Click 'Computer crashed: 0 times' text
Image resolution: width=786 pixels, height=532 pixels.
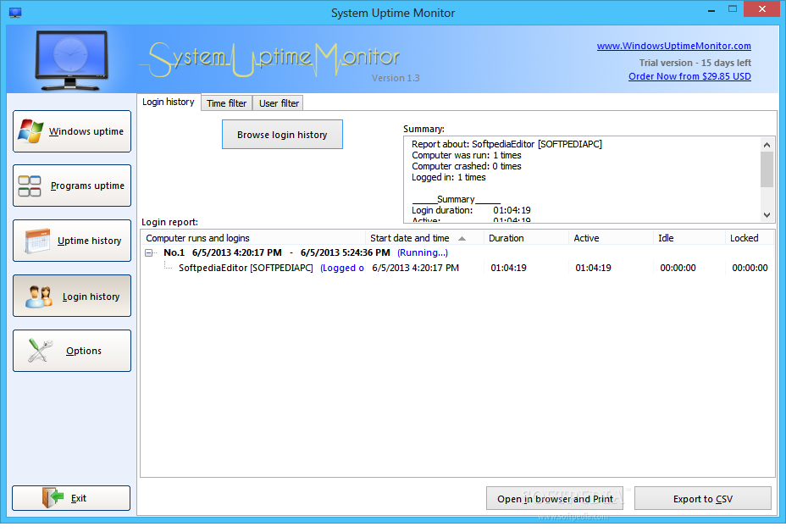pos(466,167)
